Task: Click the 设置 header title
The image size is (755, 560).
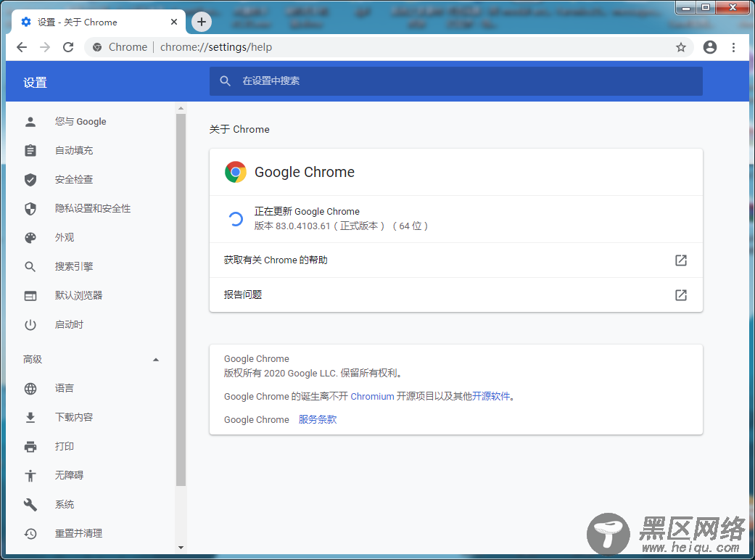Action: click(x=35, y=83)
